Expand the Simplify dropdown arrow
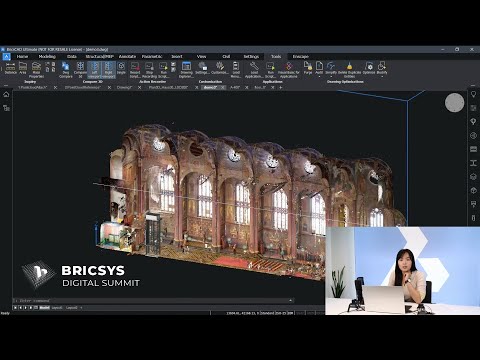The image size is (480, 360). tap(331, 77)
